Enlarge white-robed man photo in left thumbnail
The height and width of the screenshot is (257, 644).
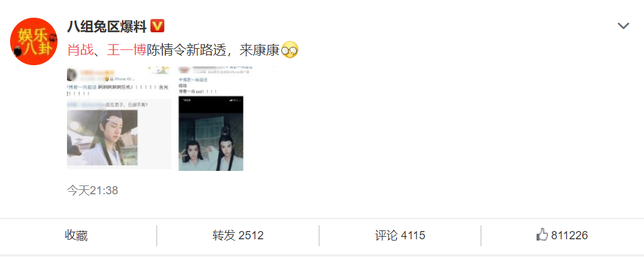pos(102,138)
